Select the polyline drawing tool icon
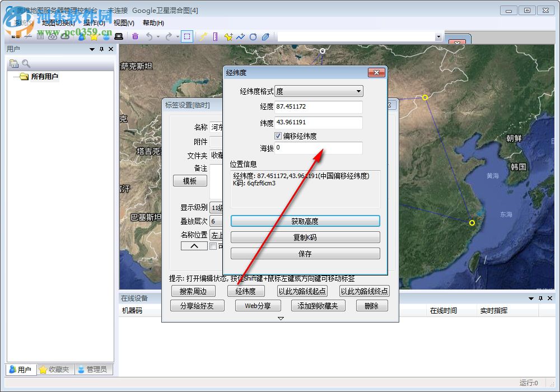This screenshot has height=392, width=560. (242, 36)
